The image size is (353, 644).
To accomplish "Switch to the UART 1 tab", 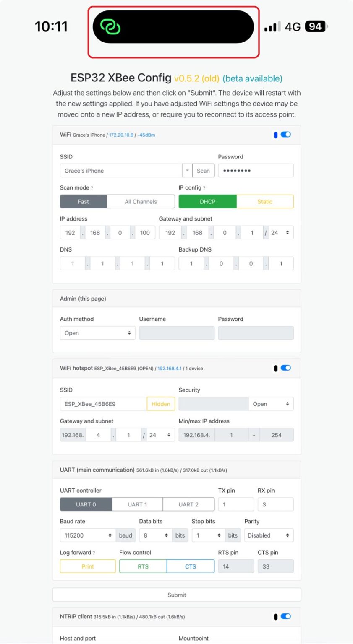I will (137, 504).
